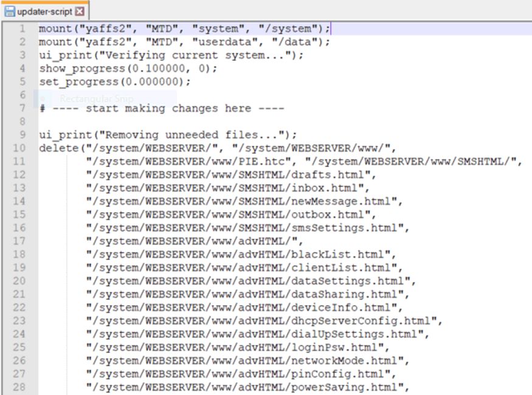Image resolution: width=532 pixels, height=395 pixels.
Task: Click the advHTML/blackList.html path line
Action: coord(241,255)
